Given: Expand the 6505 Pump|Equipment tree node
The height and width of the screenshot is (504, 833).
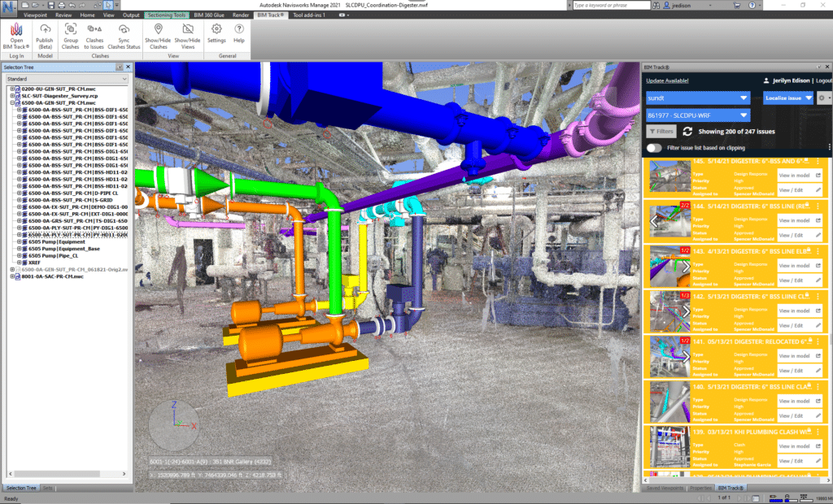Looking at the screenshot, I should [20, 242].
